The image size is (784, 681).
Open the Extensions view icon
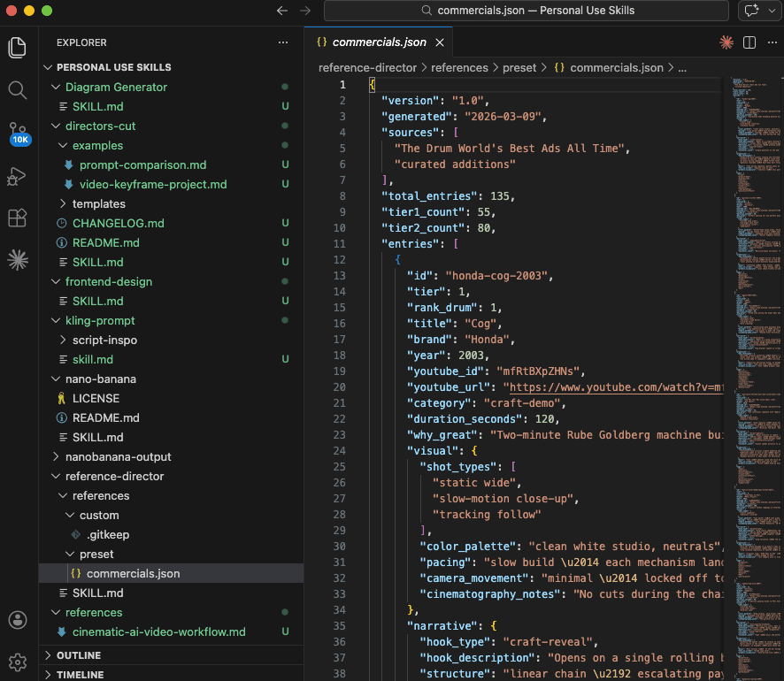click(x=18, y=218)
